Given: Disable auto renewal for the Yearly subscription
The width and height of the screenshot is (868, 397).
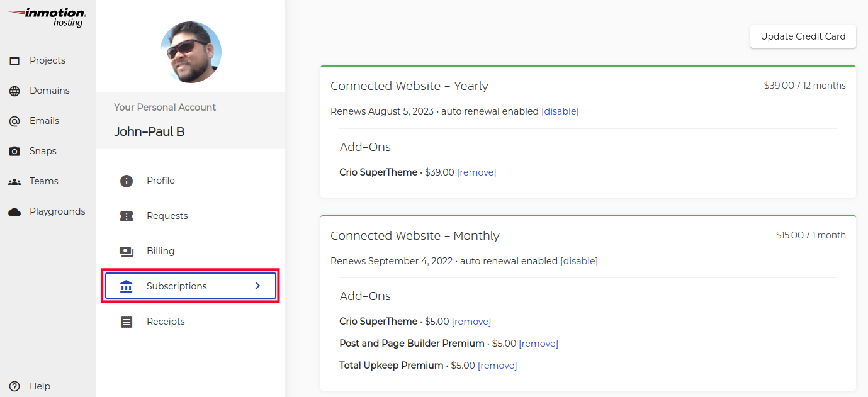Looking at the screenshot, I should point(560,111).
